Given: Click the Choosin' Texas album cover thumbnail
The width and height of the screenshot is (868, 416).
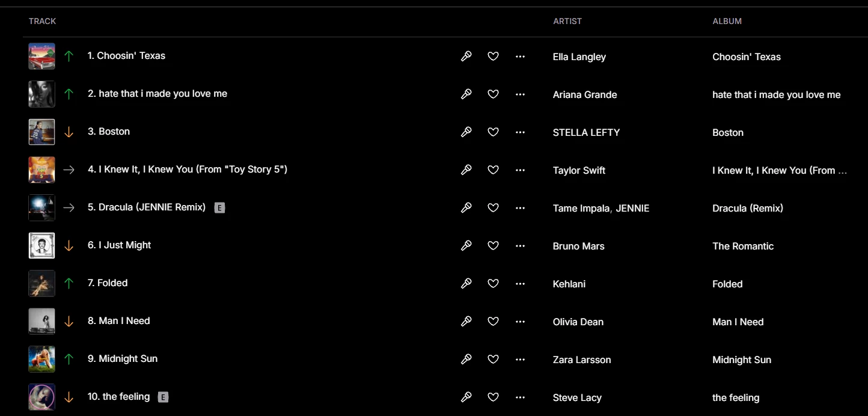Looking at the screenshot, I should [x=42, y=56].
